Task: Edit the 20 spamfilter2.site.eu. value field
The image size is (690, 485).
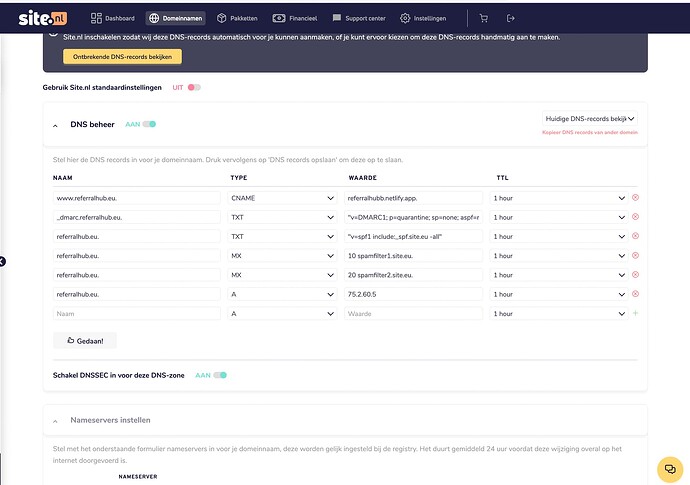Action: (x=413, y=275)
